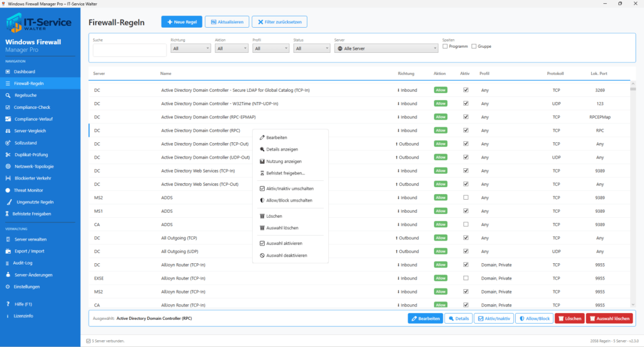Click the Regelsuche magnifier icon
The height and width of the screenshot is (347, 644).
coord(8,95)
